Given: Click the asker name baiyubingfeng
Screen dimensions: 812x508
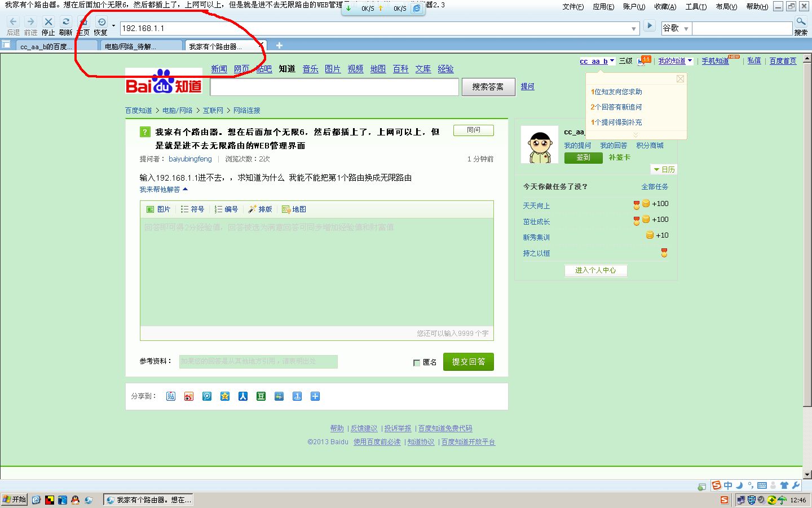Looking at the screenshot, I should pos(190,159).
